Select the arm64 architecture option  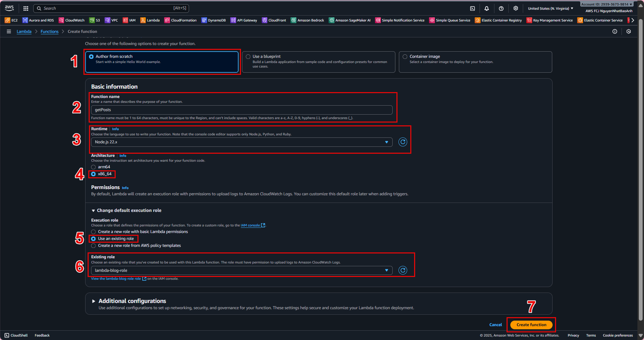tap(93, 167)
